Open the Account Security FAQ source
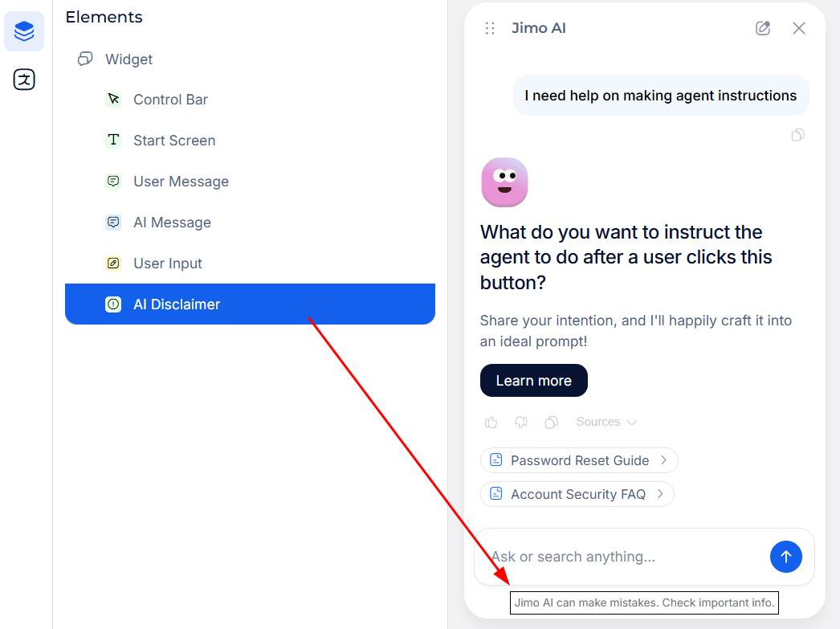840x629 pixels. (x=577, y=494)
